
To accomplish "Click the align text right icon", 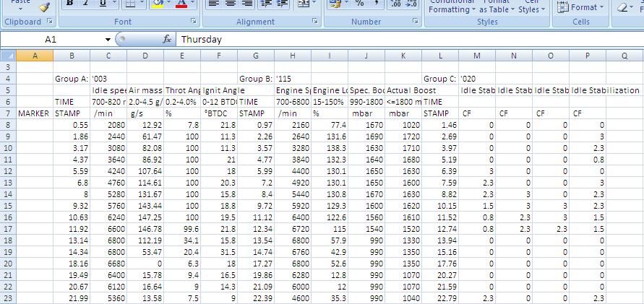I will pos(247,4).
